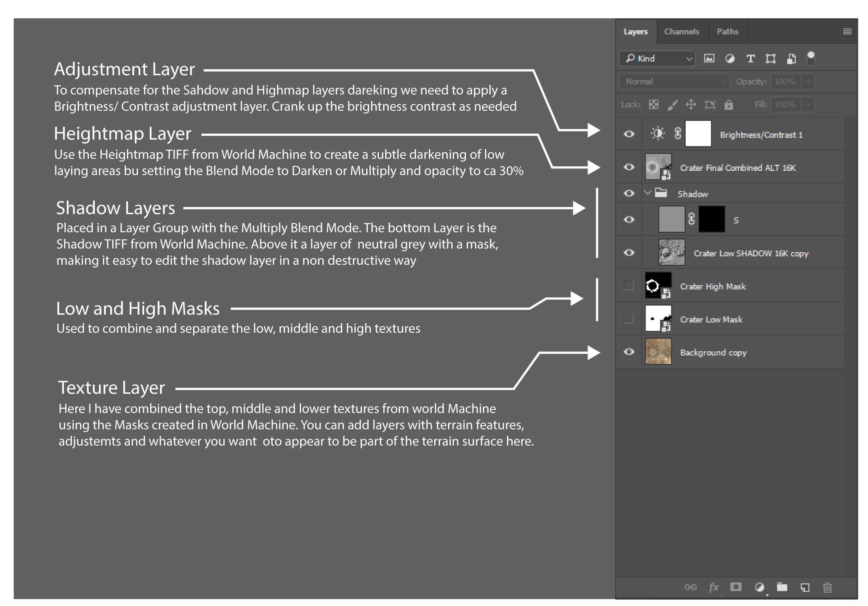Select Crater High Mask thumbnail
Image resolution: width=868 pixels, height=606 pixels.
(x=658, y=285)
